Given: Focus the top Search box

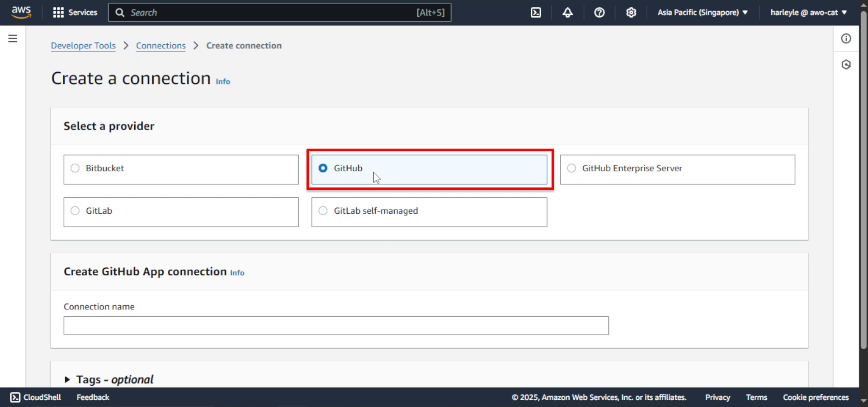Looking at the screenshot, I should coord(279,13).
